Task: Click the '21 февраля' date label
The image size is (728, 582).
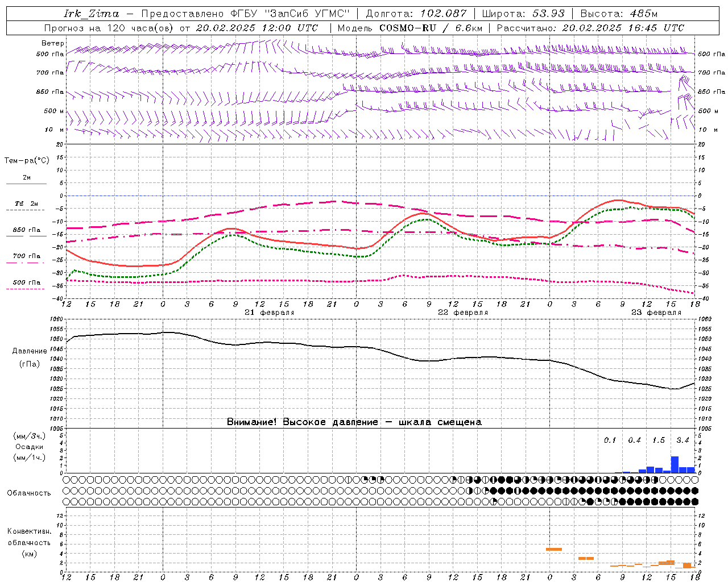Action: (270, 313)
